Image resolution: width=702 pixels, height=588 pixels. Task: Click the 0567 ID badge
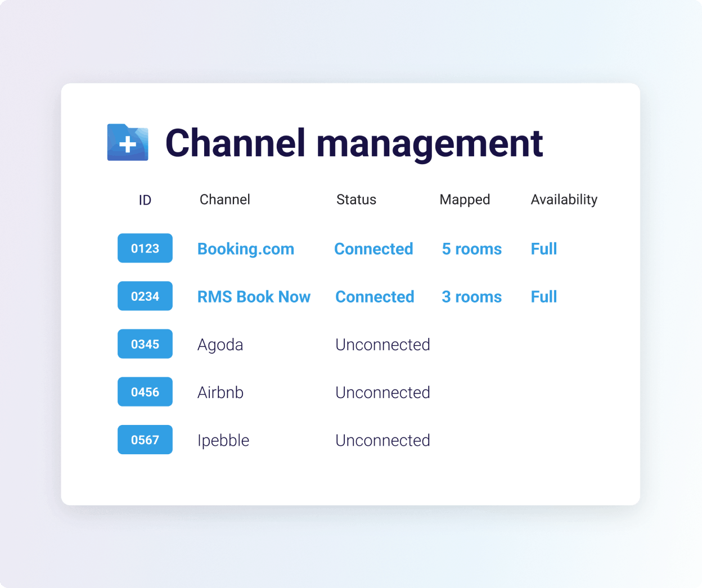[145, 439]
